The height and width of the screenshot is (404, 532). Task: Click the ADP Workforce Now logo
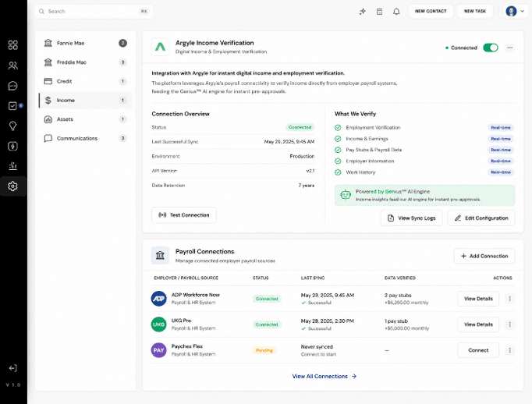click(159, 299)
